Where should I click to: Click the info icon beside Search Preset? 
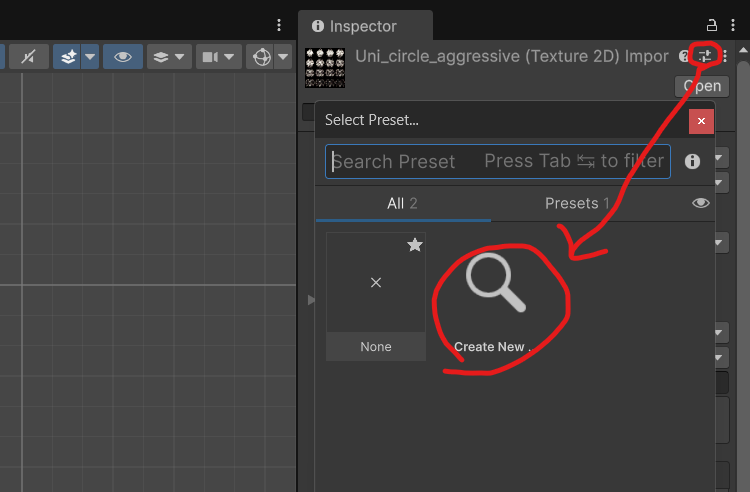click(x=692, y=161)
